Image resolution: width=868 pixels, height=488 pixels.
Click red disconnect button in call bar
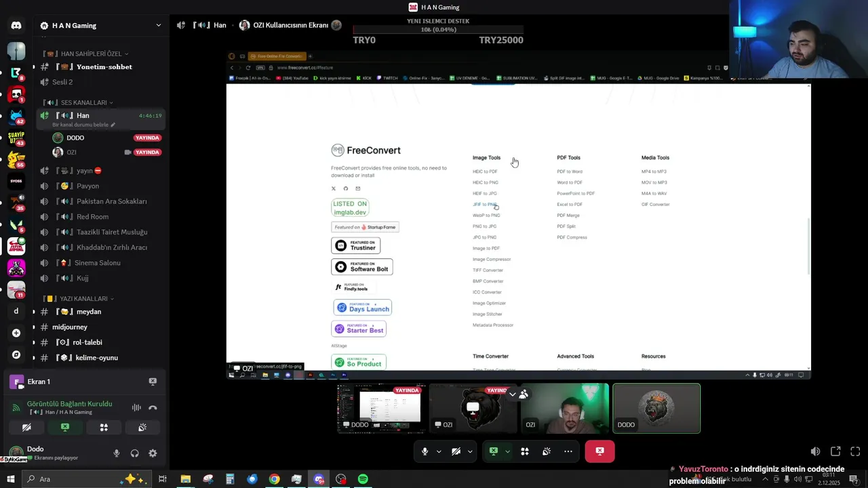coord(599,451)
